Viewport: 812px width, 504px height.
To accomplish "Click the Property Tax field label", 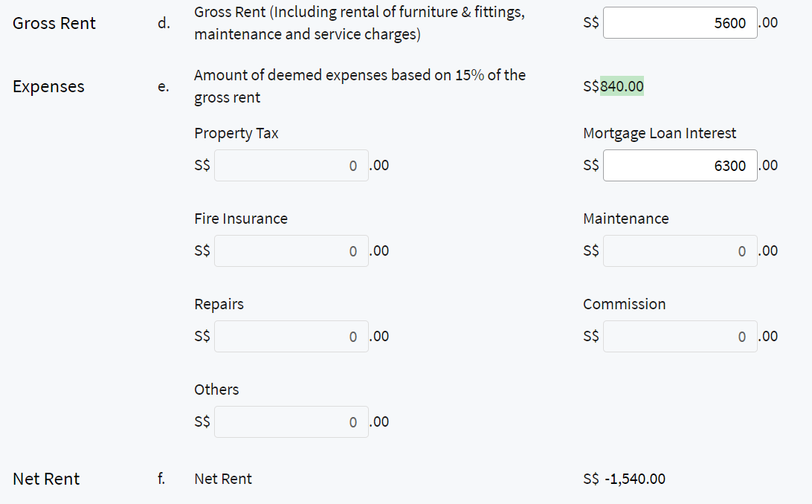I will [236, 134].
